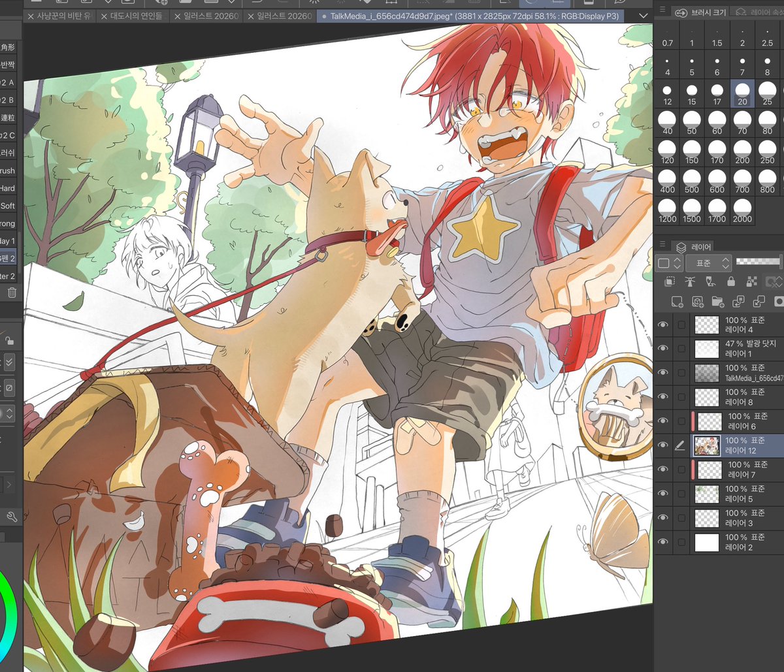Lock the layer with padlock icon
Viewport: 784px width, 672px height.
pos(730,281)
